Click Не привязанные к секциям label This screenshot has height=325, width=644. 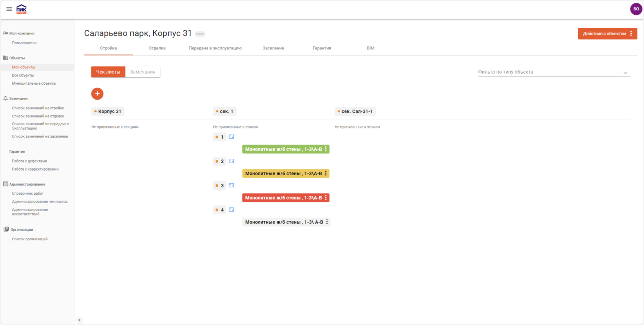pos(115,127)
